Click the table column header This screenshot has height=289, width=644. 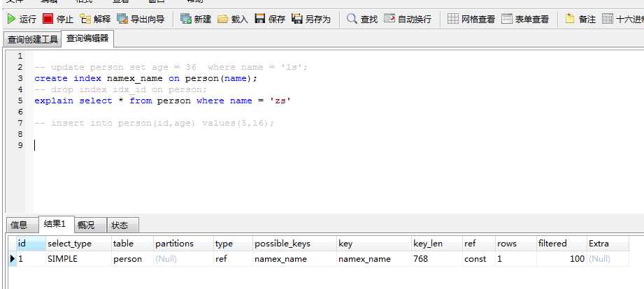tap(132, 244)
